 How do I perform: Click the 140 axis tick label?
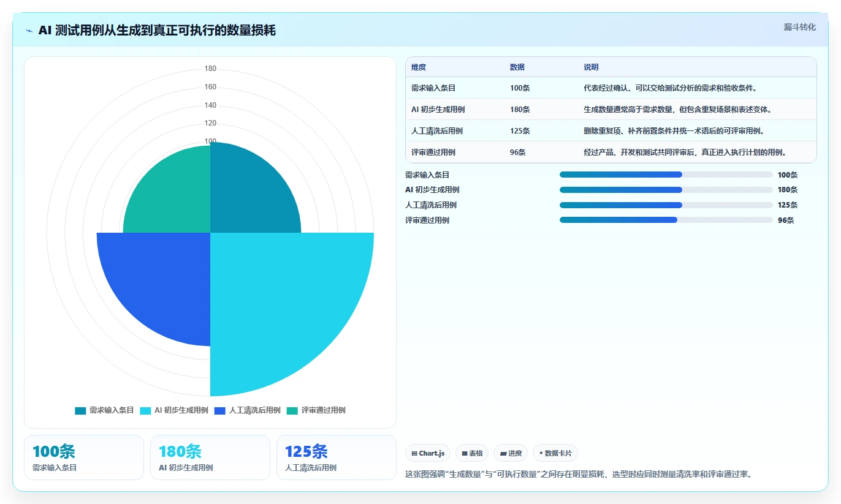point(210,105)
